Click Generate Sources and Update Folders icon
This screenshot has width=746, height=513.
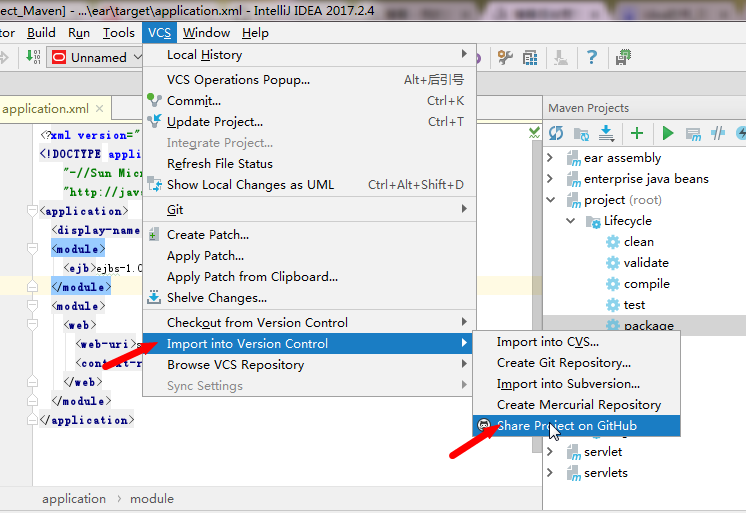tap(581, 133)
